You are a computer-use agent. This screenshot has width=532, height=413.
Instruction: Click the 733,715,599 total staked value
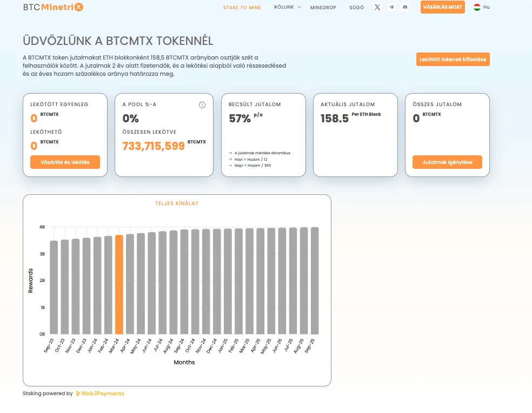click(x=154, y=146)
